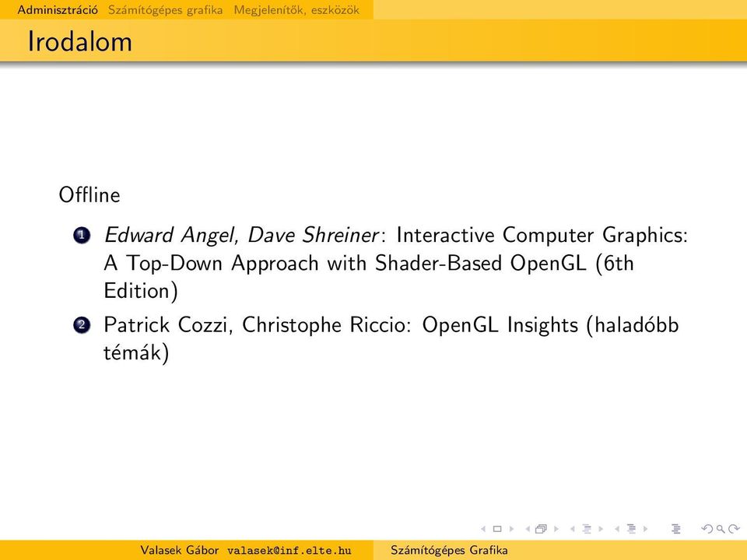This screenshot has width=747, height=560.
Task: Open the Adminisztráció section
Action: 58,9
